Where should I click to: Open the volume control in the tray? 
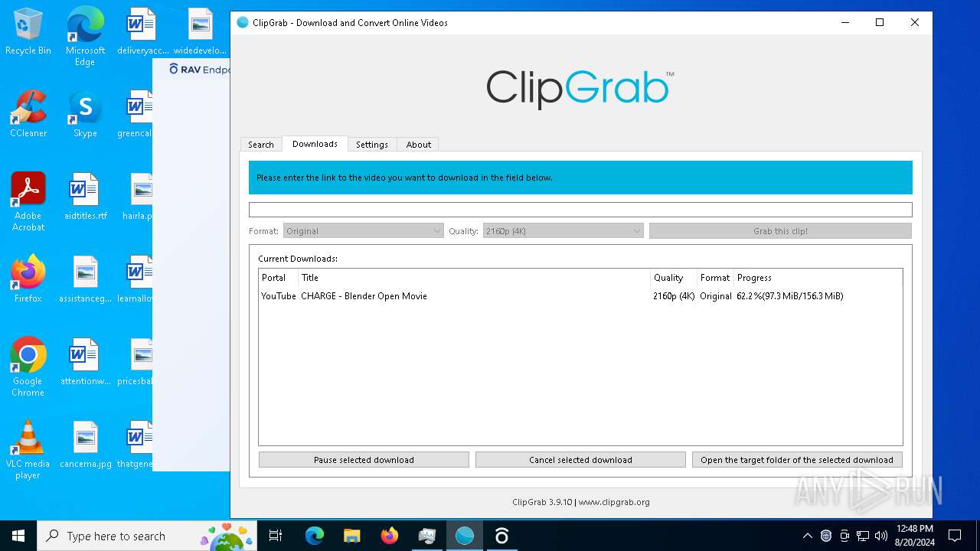click(x=881, y=536)
